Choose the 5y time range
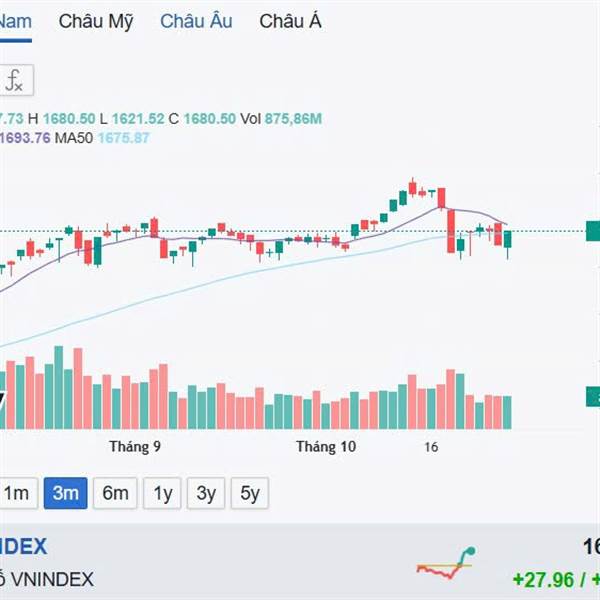600x600 pixels. click(x=250, y=493)
